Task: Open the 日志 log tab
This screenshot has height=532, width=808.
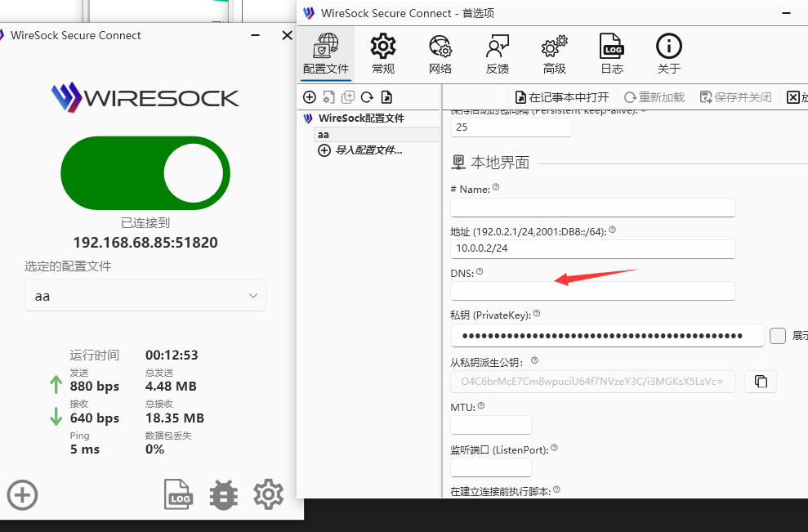Action: tap(612, 54)
